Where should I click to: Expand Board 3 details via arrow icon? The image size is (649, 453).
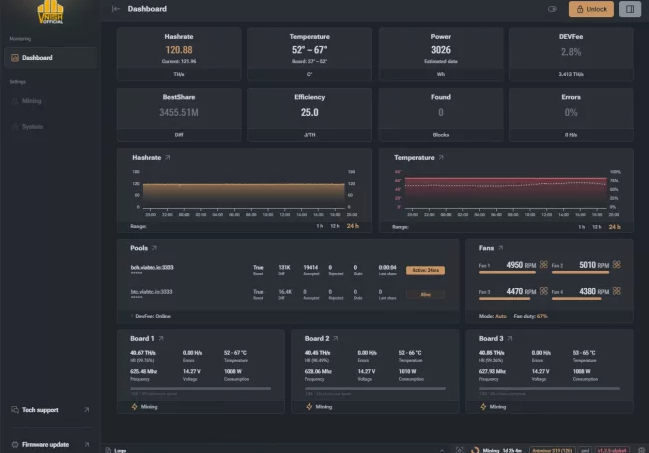tap(510, 338)
